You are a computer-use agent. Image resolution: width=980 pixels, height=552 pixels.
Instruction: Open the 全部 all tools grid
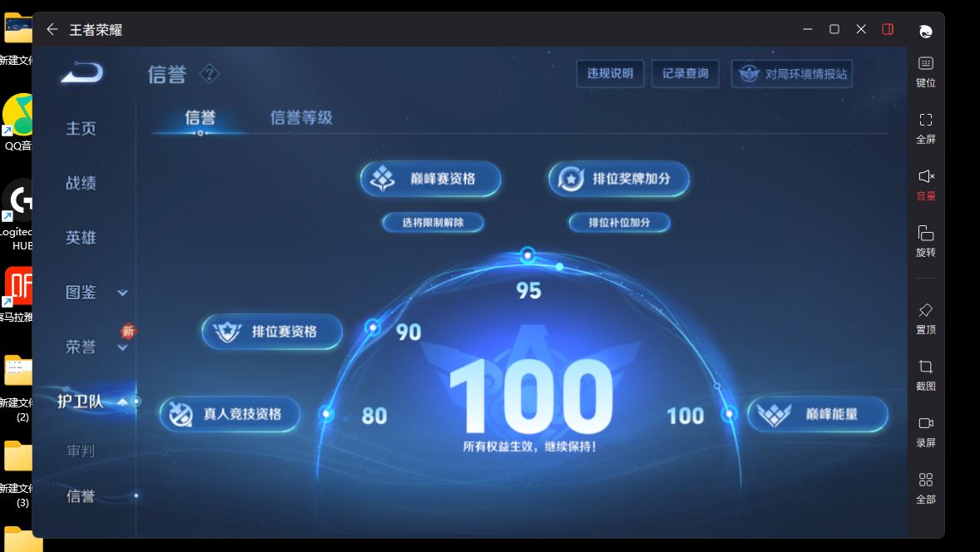[x=925, y=487]
